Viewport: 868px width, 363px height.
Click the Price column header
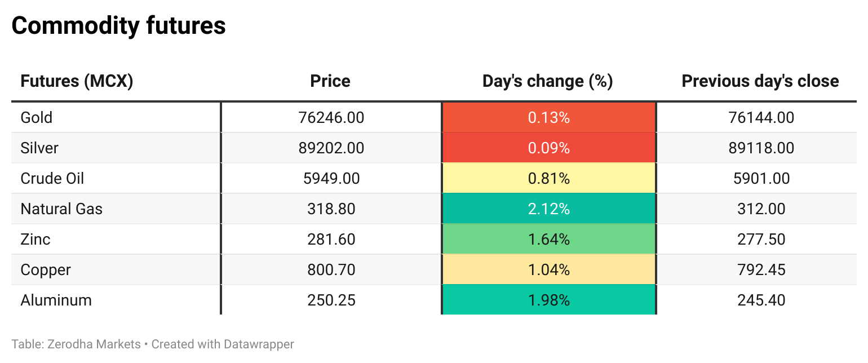(x=330, y=81)
